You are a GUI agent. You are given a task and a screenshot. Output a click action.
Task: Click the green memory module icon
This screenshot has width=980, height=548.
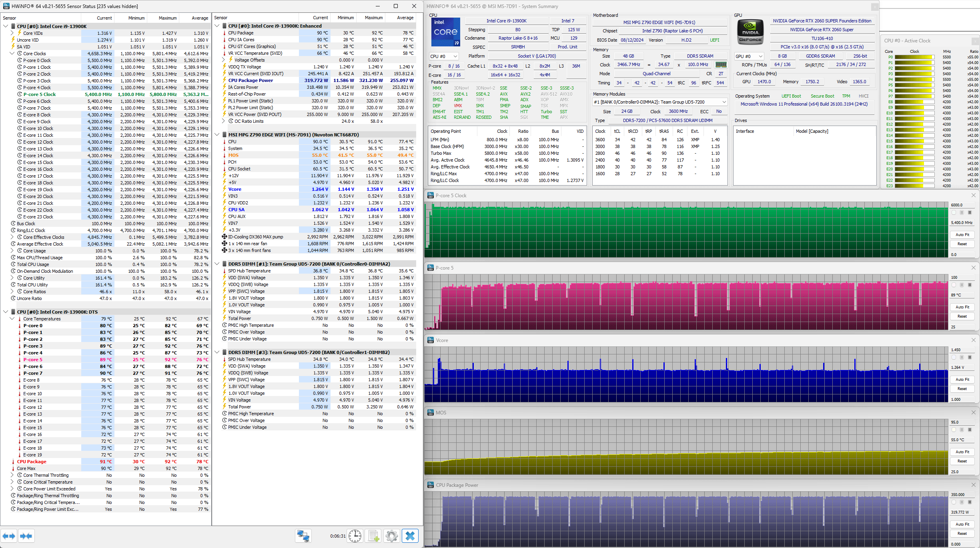point(721,64)
